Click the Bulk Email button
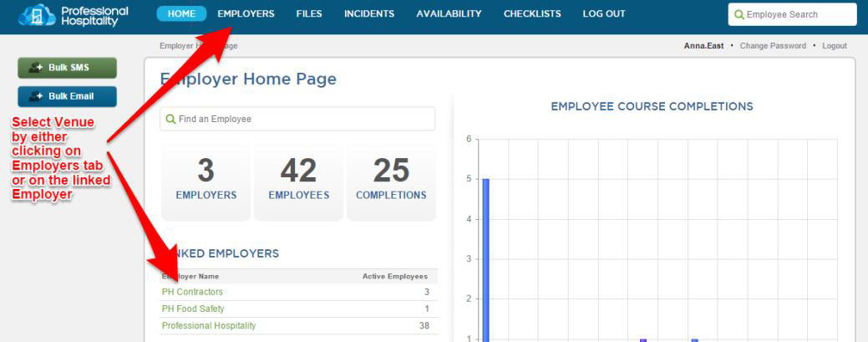Screen dimensions: 868x342 [x=67, y=96]
